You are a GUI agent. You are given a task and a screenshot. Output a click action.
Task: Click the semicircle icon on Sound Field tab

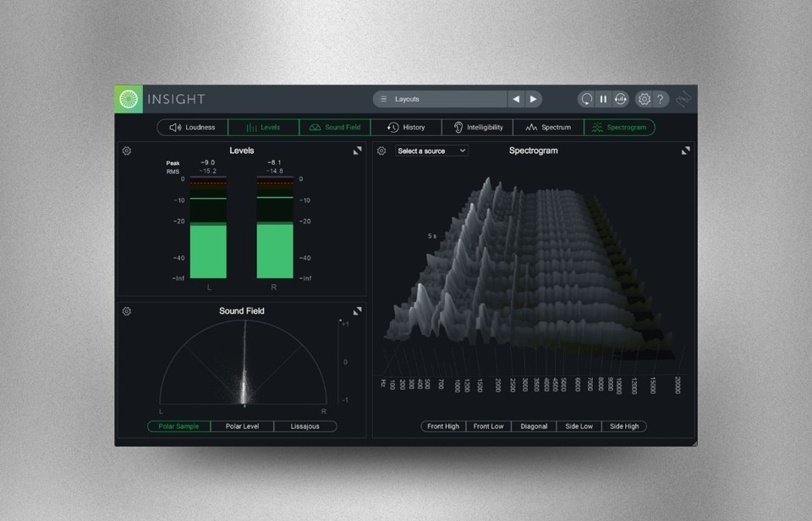tap(315, 128)
